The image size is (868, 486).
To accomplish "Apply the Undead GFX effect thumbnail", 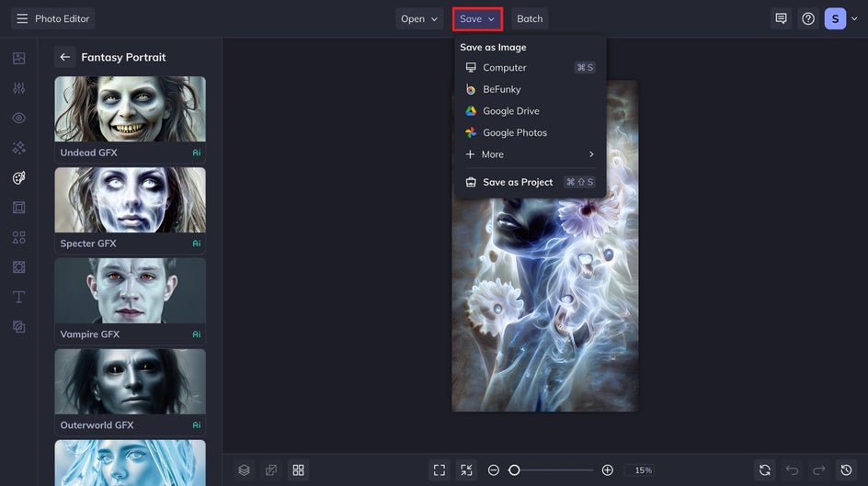I will [x=130, y=109].
